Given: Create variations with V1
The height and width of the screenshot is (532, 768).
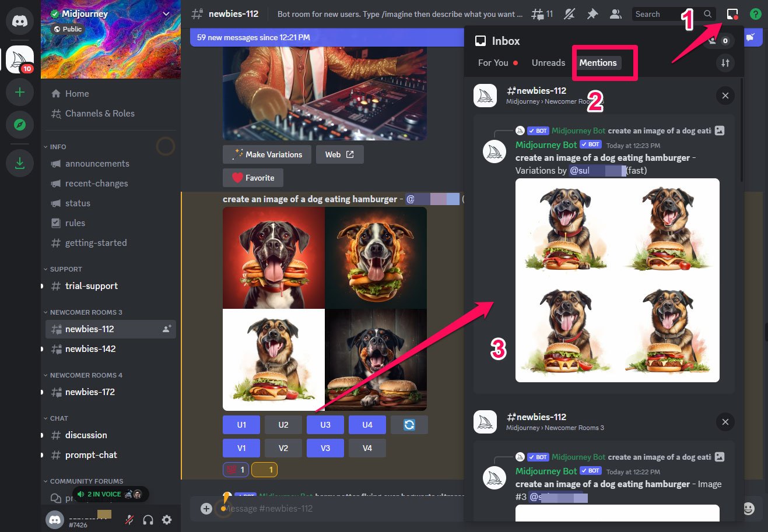Looking at the screenshot, I should 241,448.
